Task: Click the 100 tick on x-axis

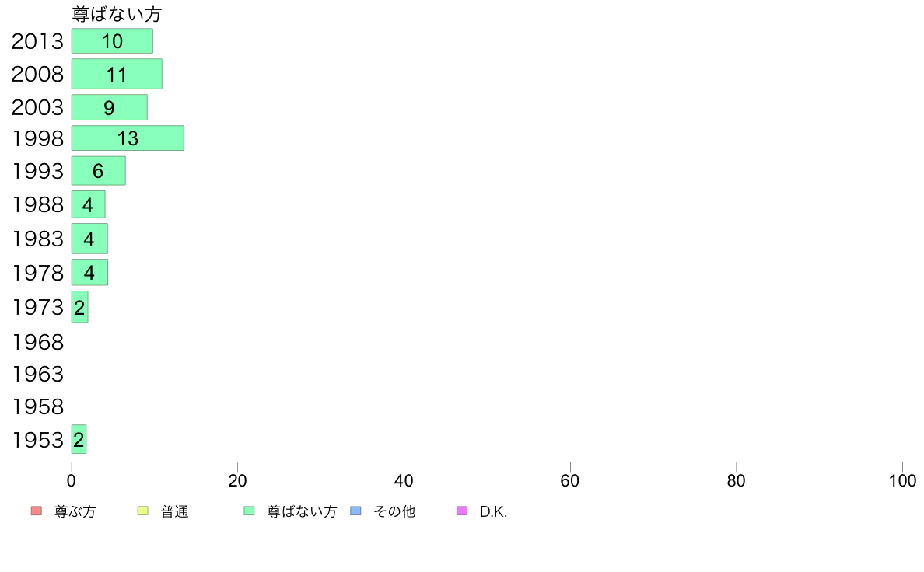Action: tap(902, 481)
